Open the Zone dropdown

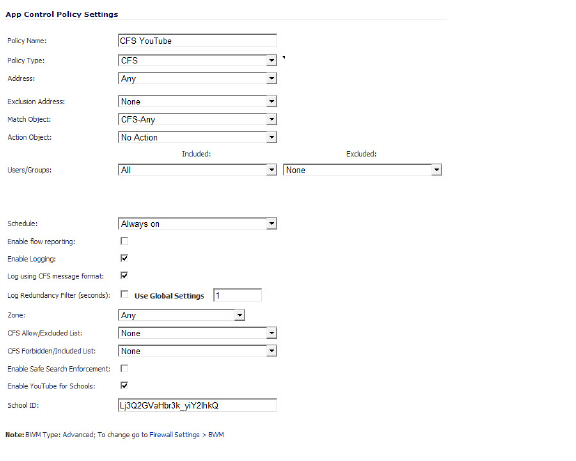point(181,315)
